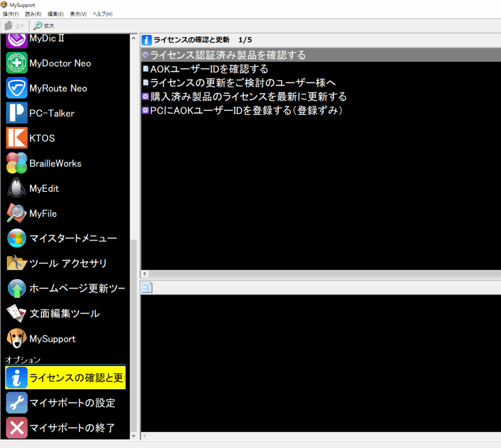
Task: Click the blue info icon in list header
Action: pyautogui.click(x=146, y=40)
